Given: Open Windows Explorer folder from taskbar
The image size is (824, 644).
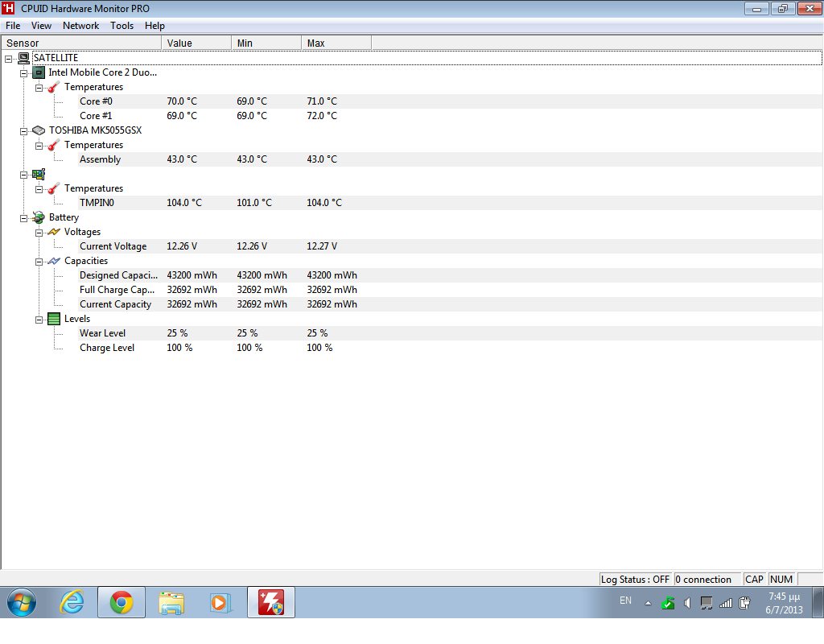Looking at the screenshot, I should pos(171,603).
